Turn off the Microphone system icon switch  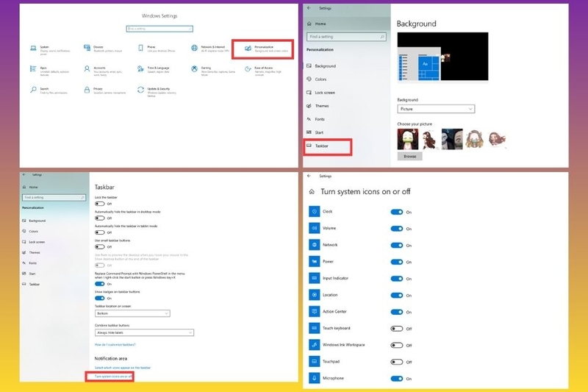397,379
